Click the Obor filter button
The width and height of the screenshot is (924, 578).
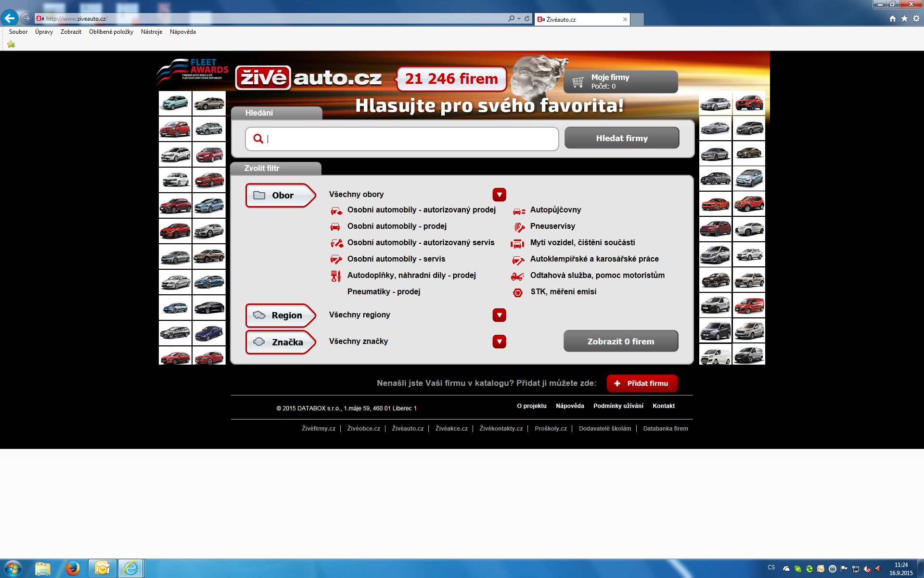pos(281,196)
